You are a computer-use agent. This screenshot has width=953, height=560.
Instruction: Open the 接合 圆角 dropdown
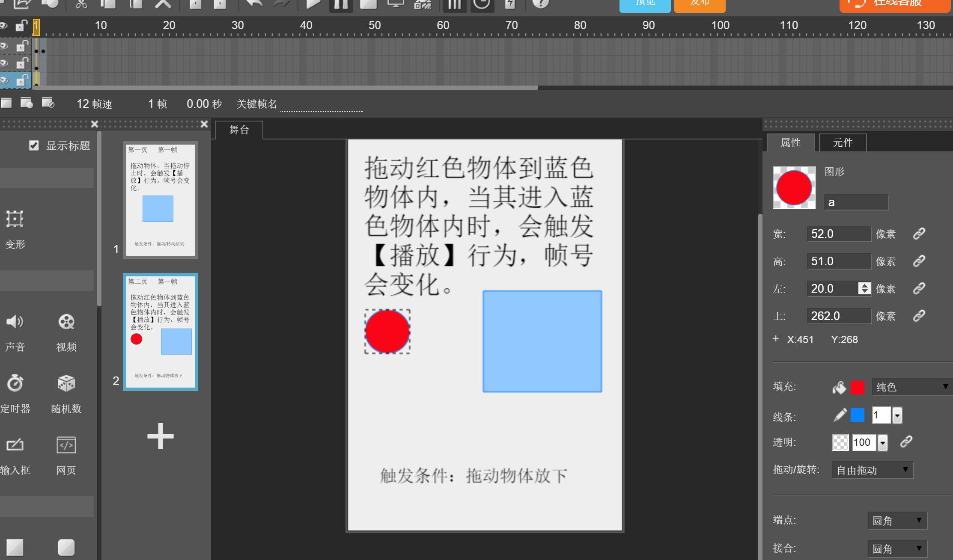pos(897,548)
